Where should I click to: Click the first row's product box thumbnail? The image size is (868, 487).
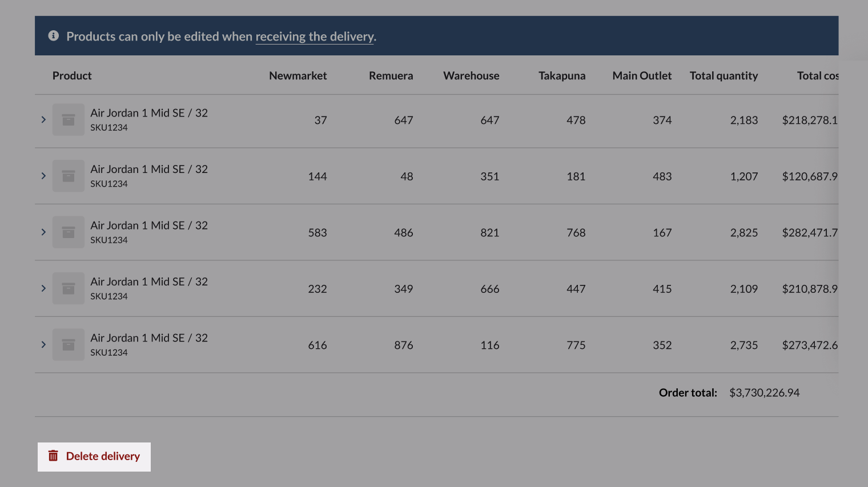69,120
